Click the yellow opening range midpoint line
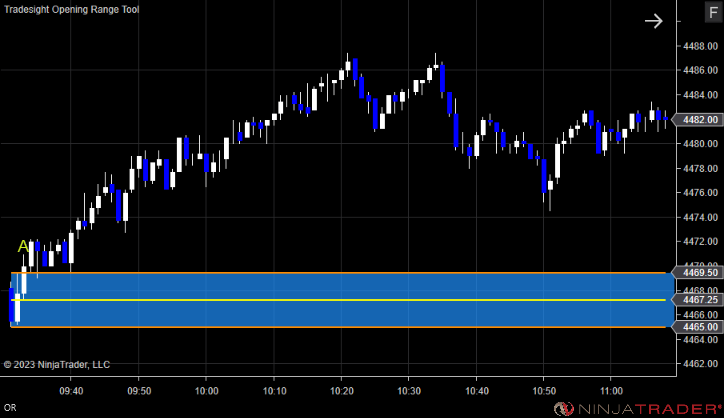The width and height of the screenshot is (724, 418). click(338, 300)
